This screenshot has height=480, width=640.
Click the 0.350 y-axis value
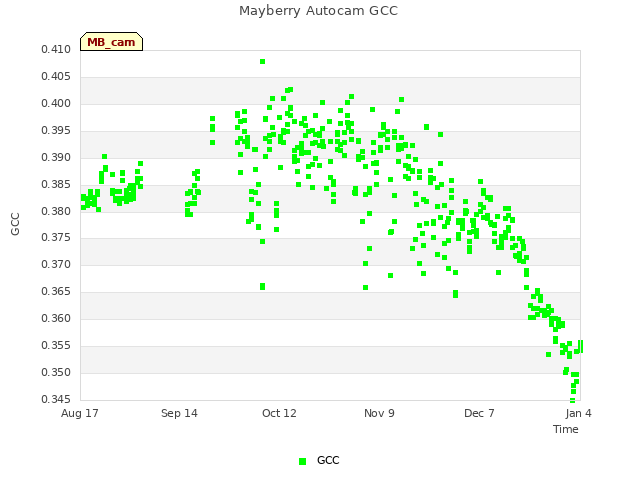56,373
